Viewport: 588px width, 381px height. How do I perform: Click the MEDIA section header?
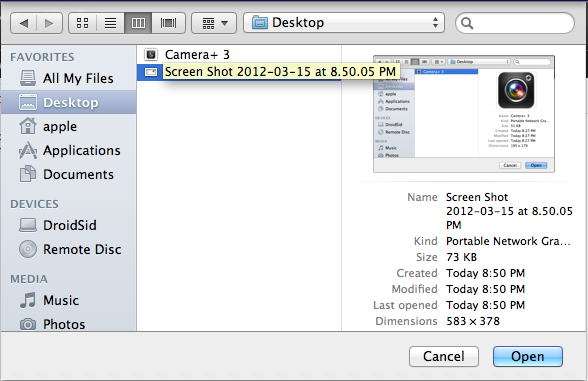(x=29, y=279)
